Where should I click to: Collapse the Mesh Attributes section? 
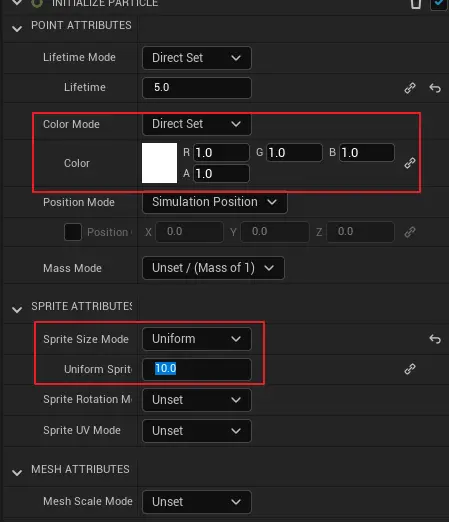pos(17,472)
